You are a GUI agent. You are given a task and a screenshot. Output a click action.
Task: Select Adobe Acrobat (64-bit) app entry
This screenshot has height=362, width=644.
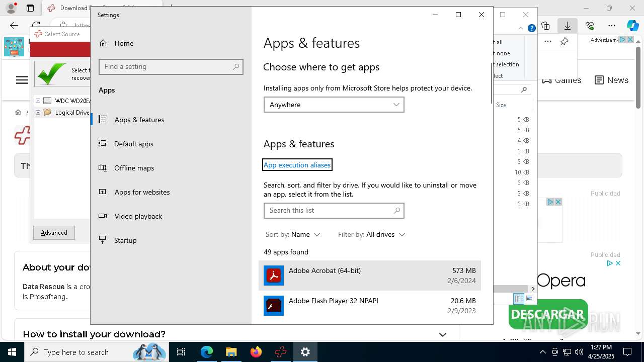[x=370, y=276]
